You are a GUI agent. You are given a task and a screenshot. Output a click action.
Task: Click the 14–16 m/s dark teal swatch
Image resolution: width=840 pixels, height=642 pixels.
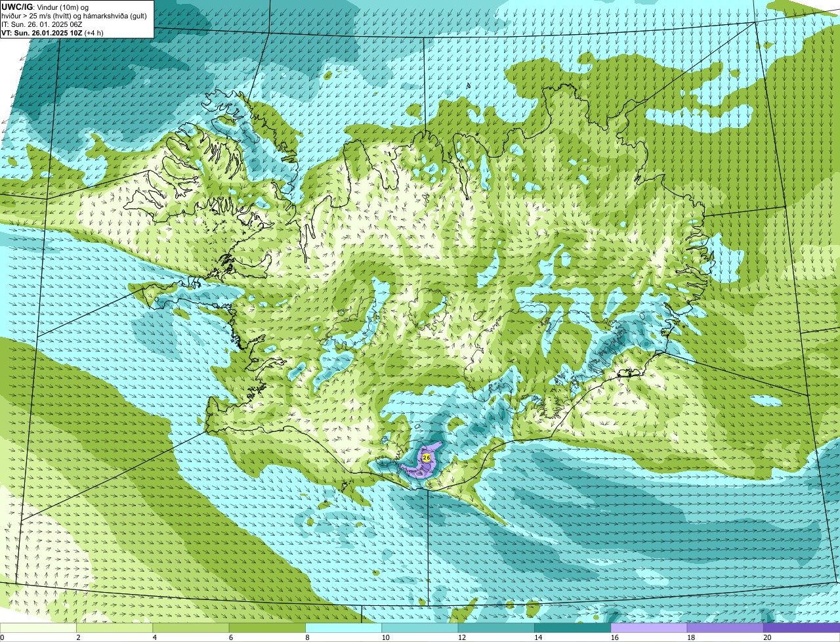click(573, 628)
